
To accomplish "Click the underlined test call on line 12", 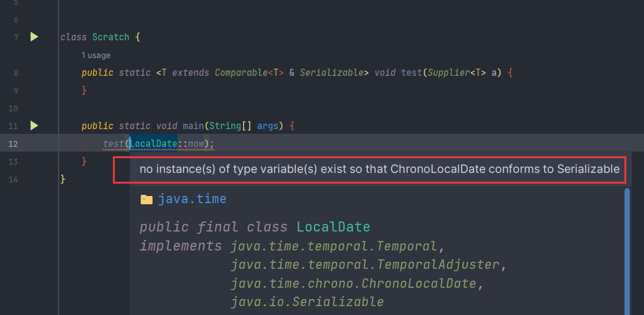I will (x=113, y=144).
